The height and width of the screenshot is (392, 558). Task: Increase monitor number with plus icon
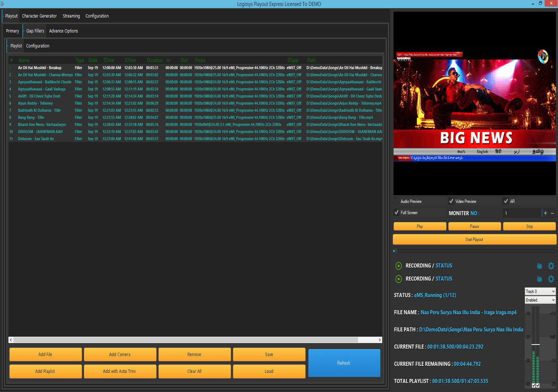[x=545, y=213]
